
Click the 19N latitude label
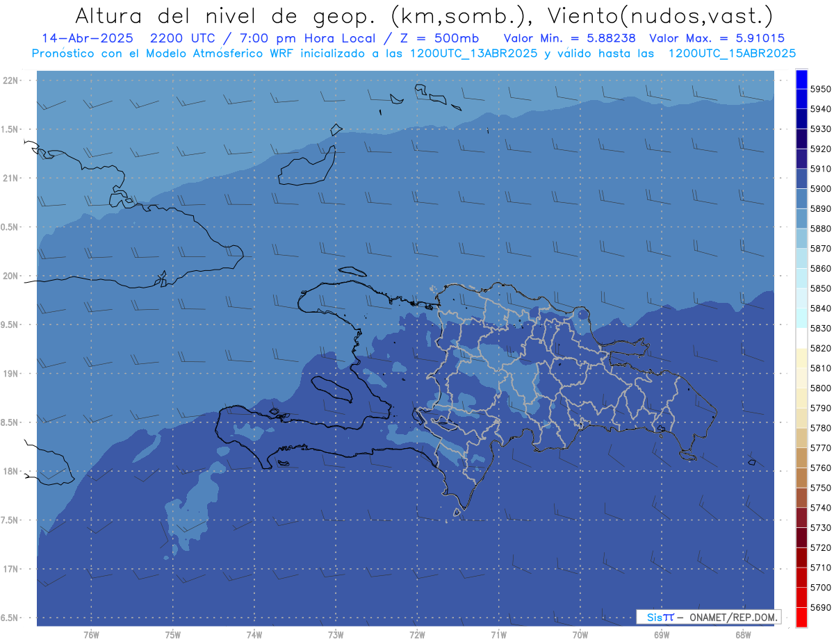coord(10,374)
